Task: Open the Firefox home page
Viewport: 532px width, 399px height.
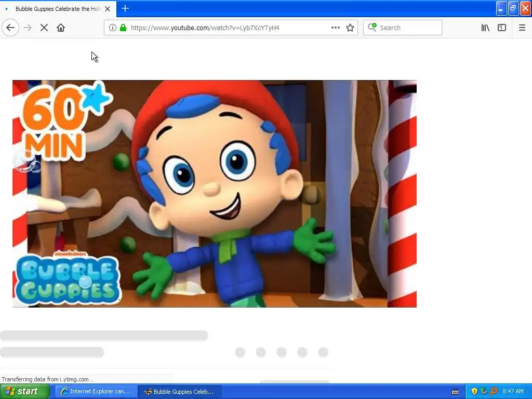Action: click(61, 28)
